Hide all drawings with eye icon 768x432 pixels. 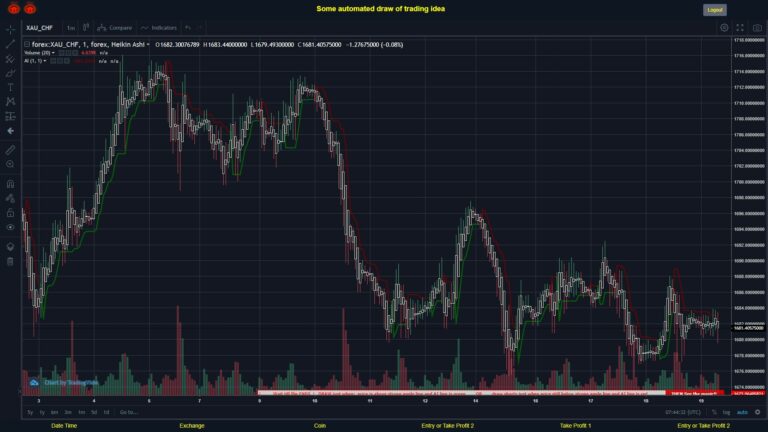(x=10, y=227)
